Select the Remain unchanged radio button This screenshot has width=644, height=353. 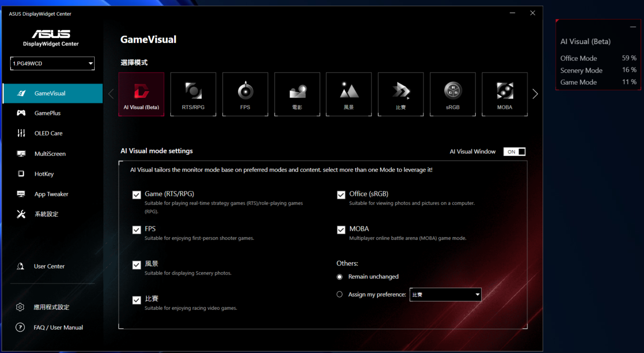click(340, 277)
